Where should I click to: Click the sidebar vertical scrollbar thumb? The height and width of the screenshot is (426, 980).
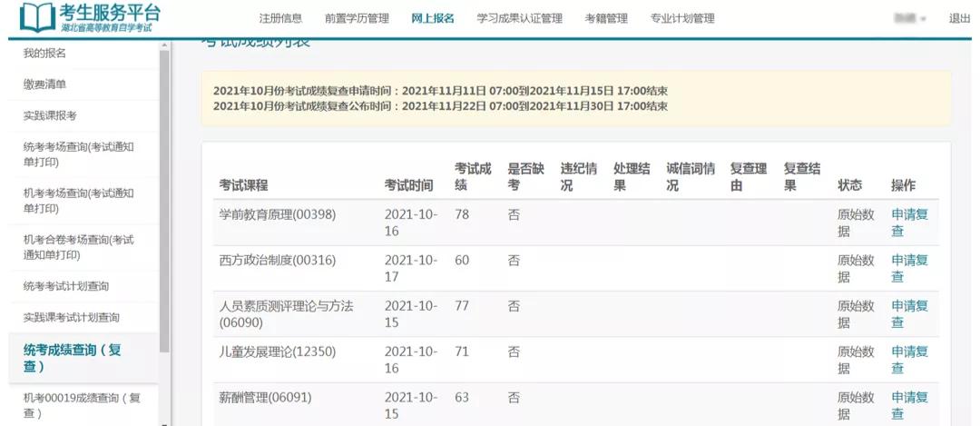coord(164,200)
